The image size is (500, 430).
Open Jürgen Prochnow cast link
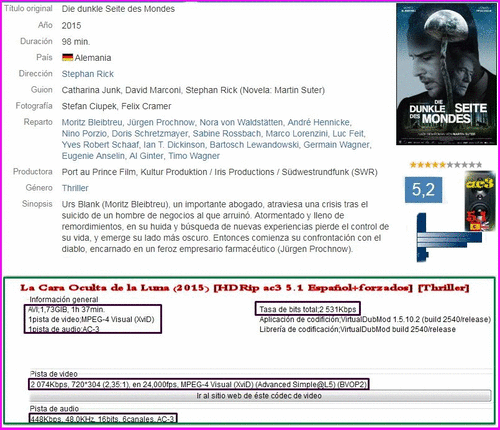(161, 122)
